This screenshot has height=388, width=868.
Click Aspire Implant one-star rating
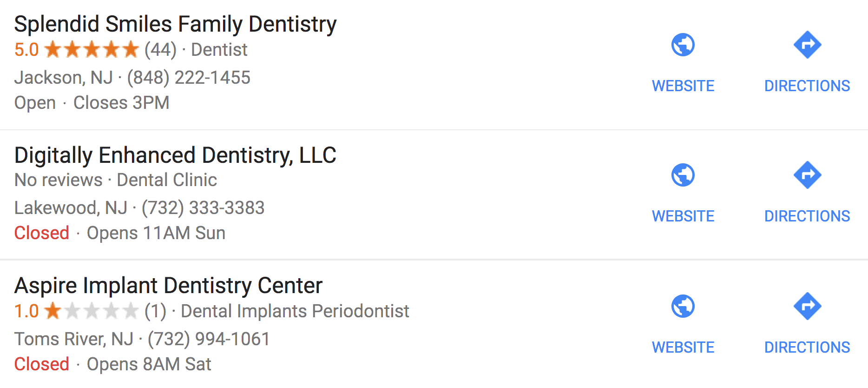click(92, 311)
